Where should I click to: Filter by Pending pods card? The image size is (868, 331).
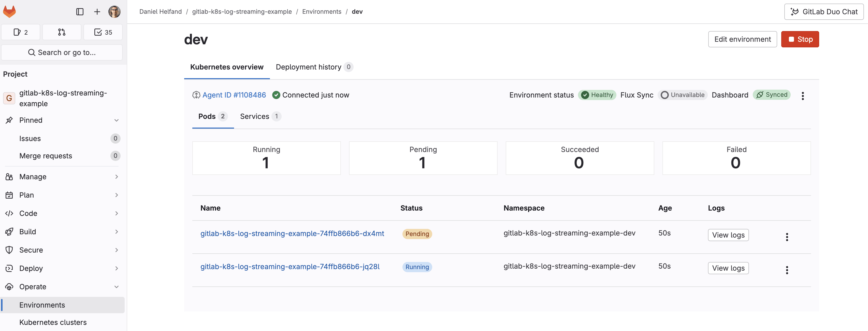click(x=423, y=158)
